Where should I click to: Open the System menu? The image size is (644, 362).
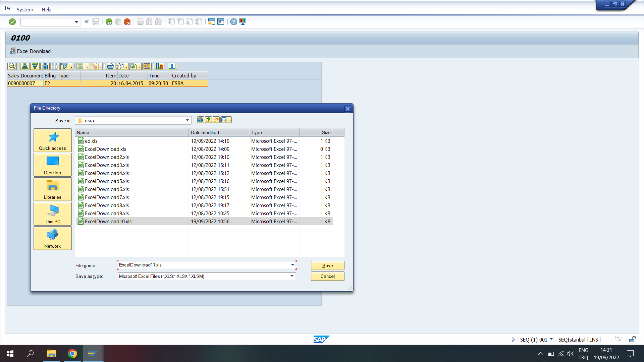pos(25,10)
